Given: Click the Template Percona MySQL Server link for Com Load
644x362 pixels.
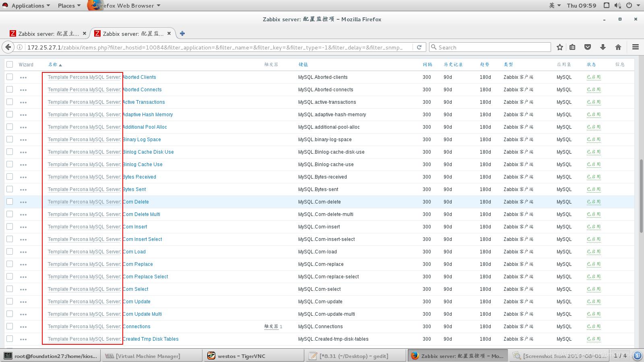Looking at the screenshot, I should 84,252.
